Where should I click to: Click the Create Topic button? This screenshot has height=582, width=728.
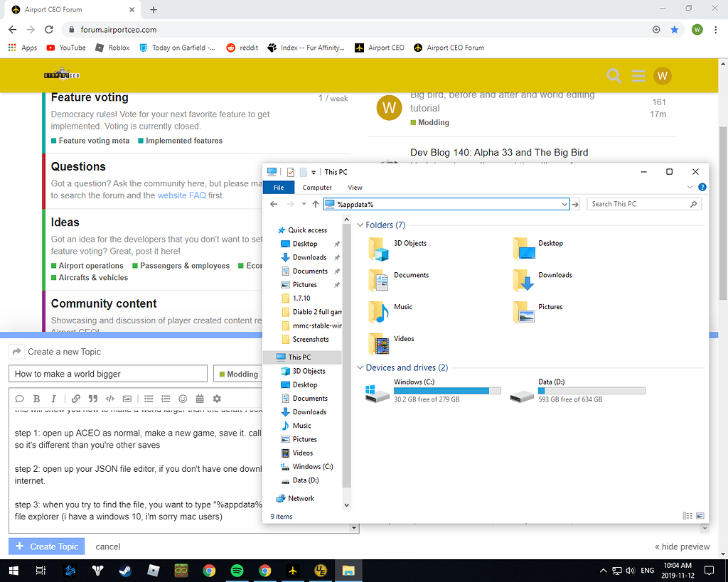pos(47,546)
